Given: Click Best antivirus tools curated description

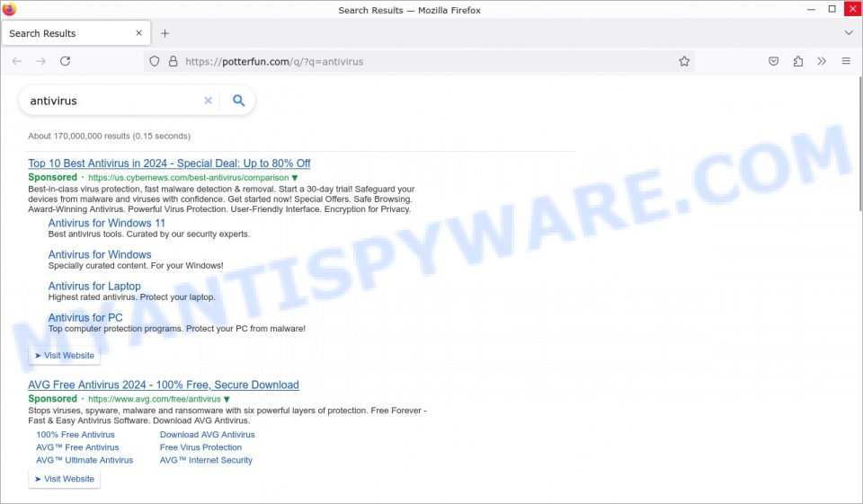Looking at the screenshot, I should pos(148,234).
